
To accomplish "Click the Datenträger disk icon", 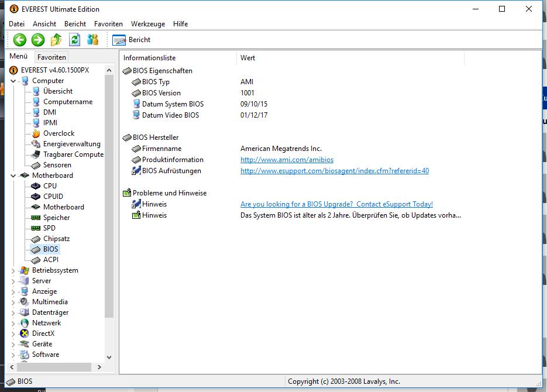I will 25,312.
